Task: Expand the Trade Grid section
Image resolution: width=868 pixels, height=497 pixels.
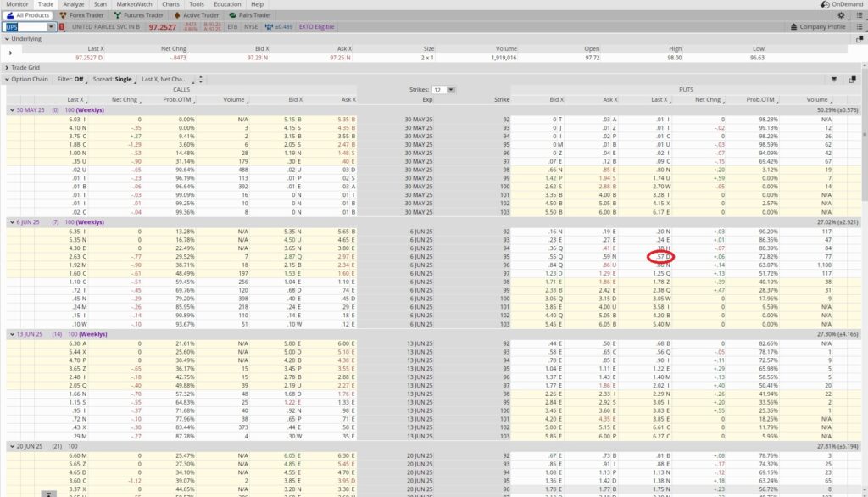Action: click(x=7, y=68)
